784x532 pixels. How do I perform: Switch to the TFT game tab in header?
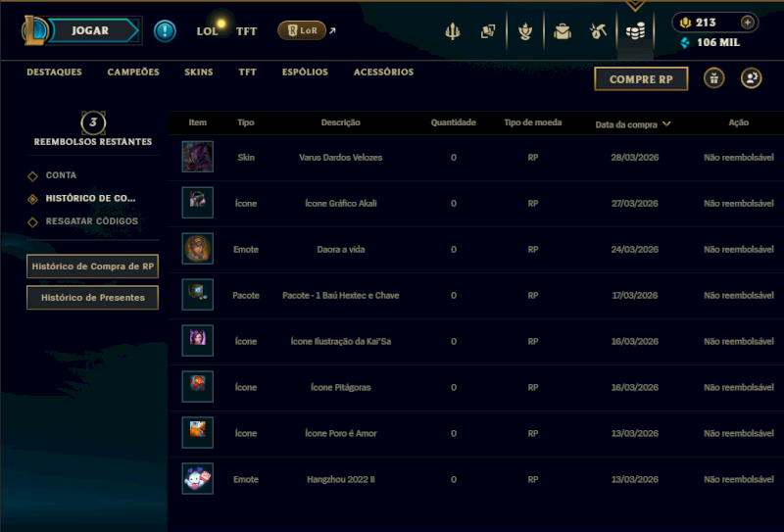(x=247, y=31)
